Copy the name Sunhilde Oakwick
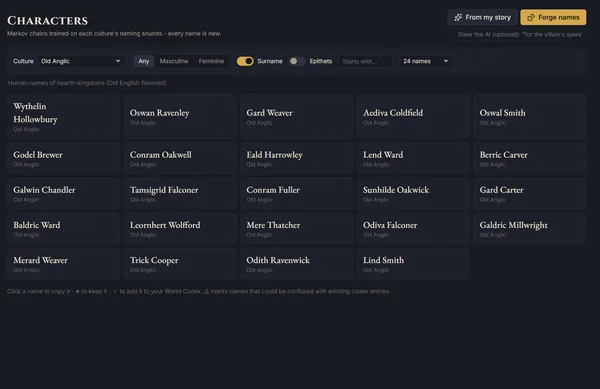This screenshot has width=600, height=389. [x=396, y=190]
